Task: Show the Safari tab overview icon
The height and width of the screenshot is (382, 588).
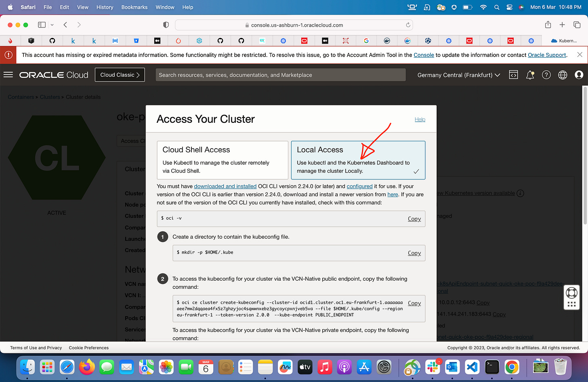Action: click(x=577, y=25)
